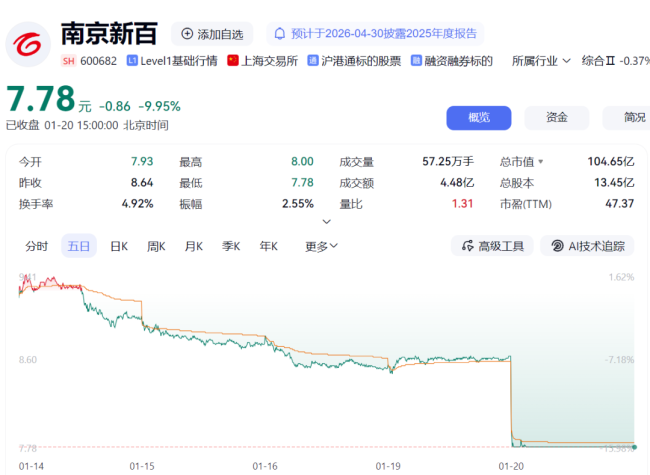Select the 月K chart tab

(x=194, y=246)
